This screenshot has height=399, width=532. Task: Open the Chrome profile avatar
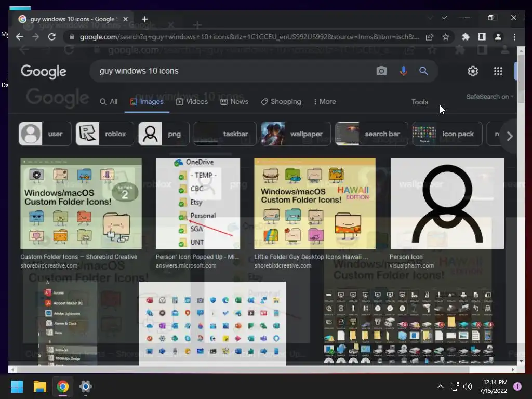(x=498, y=37)
